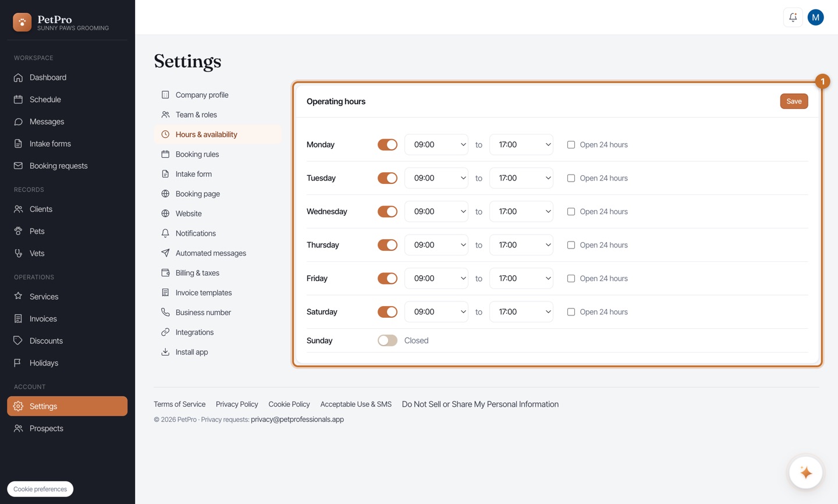This screenshot has width=838, height=504.
Task: Click the Pets paw icon
Action: click(x=19, y=231)
